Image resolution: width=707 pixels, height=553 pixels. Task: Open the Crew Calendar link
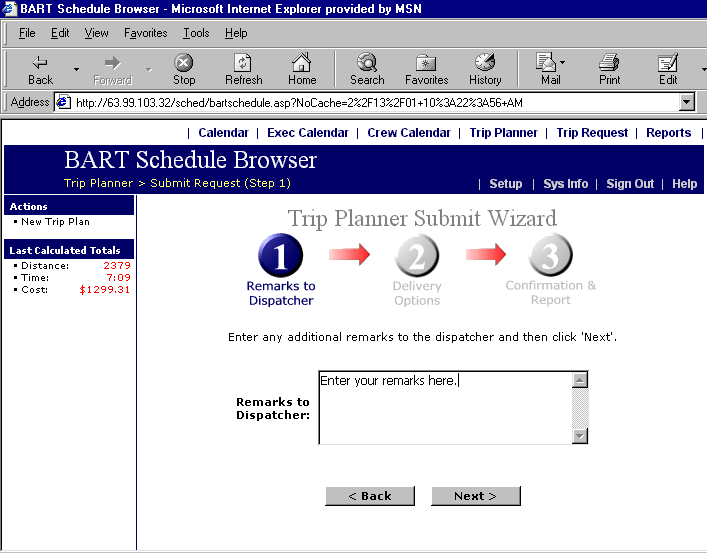coord(409,133)
